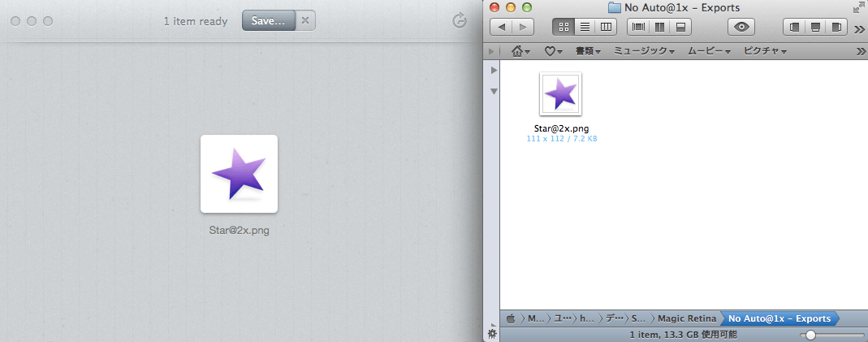Click the barcode-style view icon in the toolbar
This screenshot has width=868, height=342.
pos(639,27)
